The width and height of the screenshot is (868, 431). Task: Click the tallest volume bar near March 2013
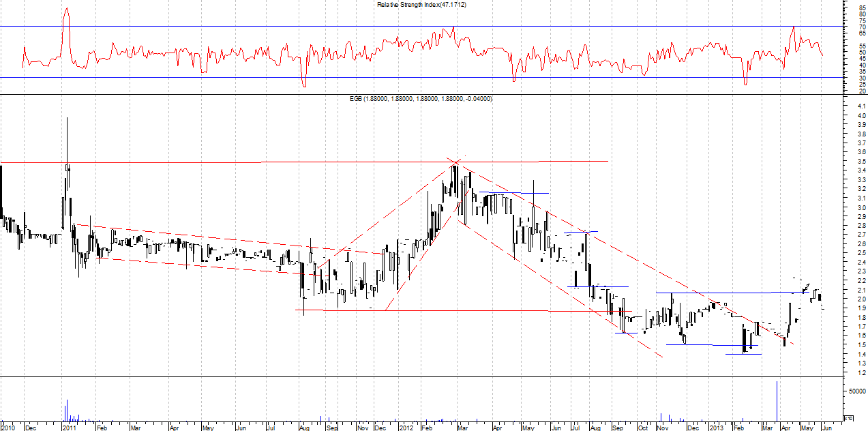[x=777, y=402]
